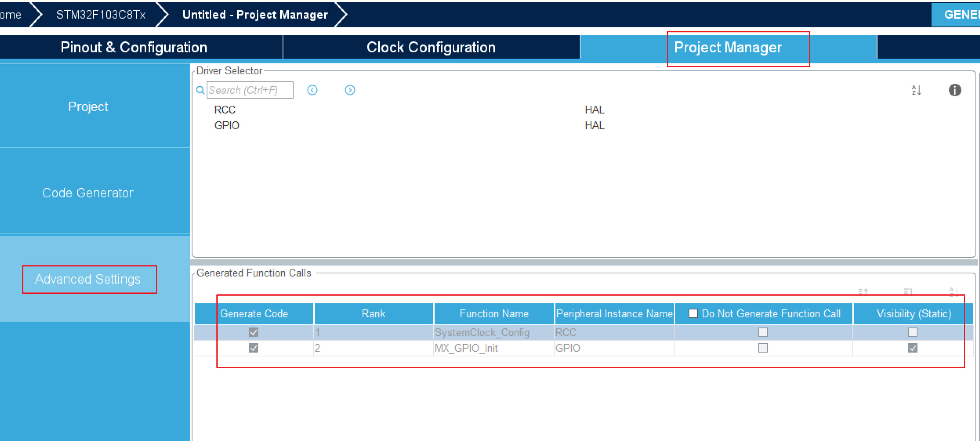Switch to Clock Configuration tab
This screenshot has width=980, height=441.
[431, 47]
